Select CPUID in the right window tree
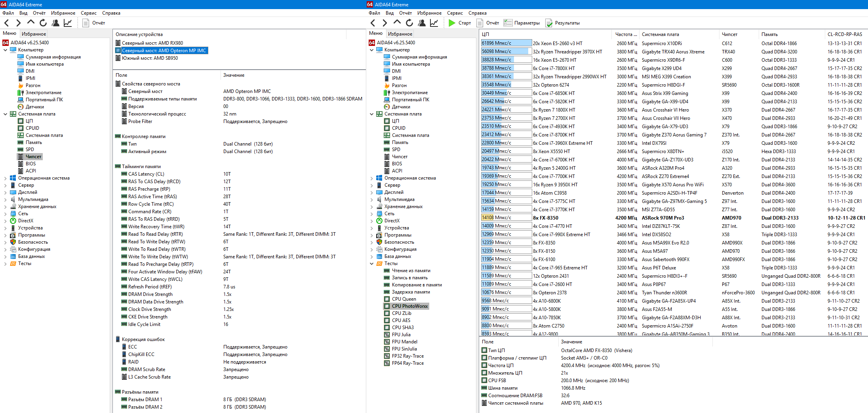868x413 pixels. [x=399, y=128]
